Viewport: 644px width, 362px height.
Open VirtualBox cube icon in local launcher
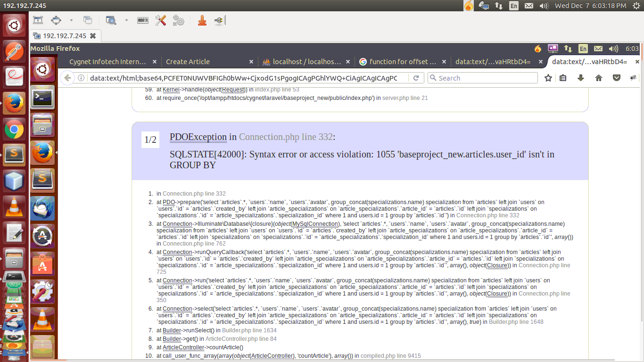pos(15,181)
